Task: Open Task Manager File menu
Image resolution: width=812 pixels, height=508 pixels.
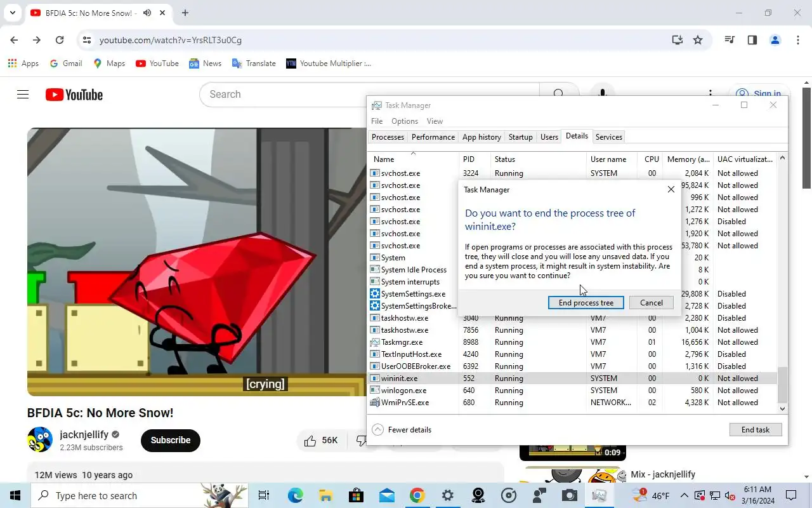Action: click(x=377, y=121)
